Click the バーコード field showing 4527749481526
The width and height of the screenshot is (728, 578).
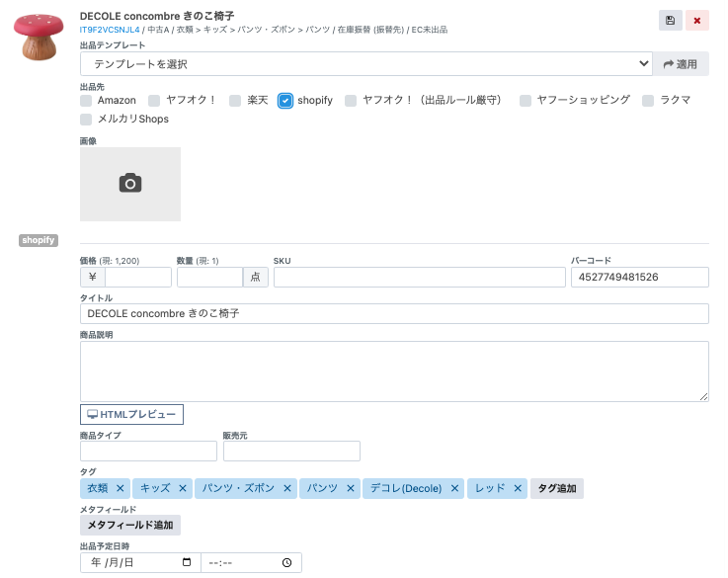click(x=640, y=278)
